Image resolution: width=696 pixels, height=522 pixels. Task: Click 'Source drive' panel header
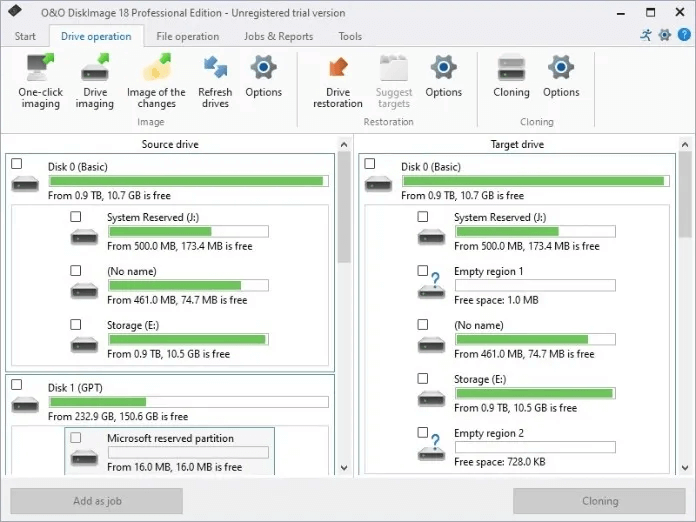pos(170,144)
